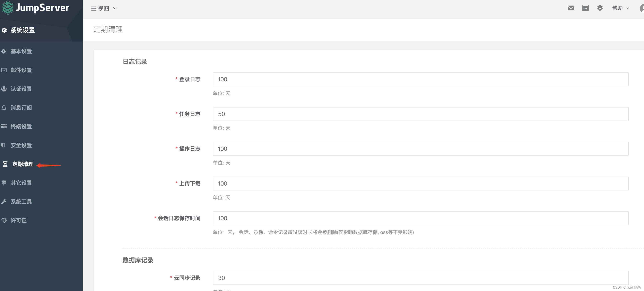Click the 单位: 天 hint under 任务日志
Viewport: 644px width, 291px height.
tap(221, 128)
